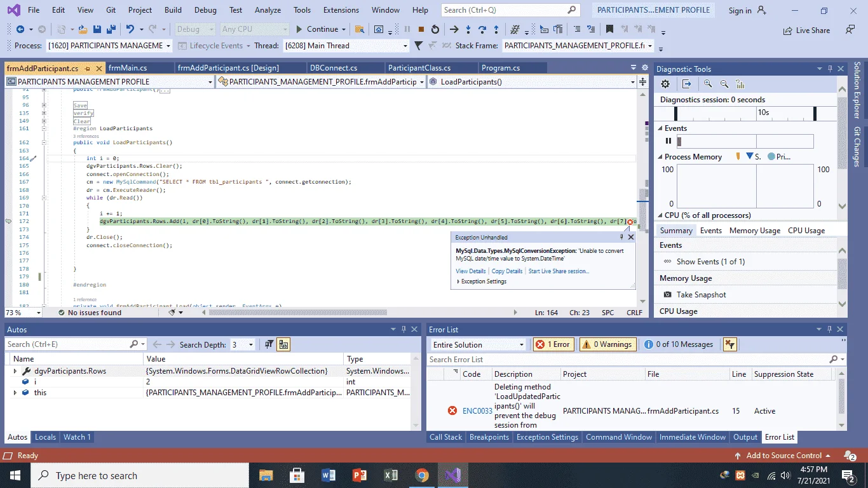Switch to the Memory Usage tab

755,231
